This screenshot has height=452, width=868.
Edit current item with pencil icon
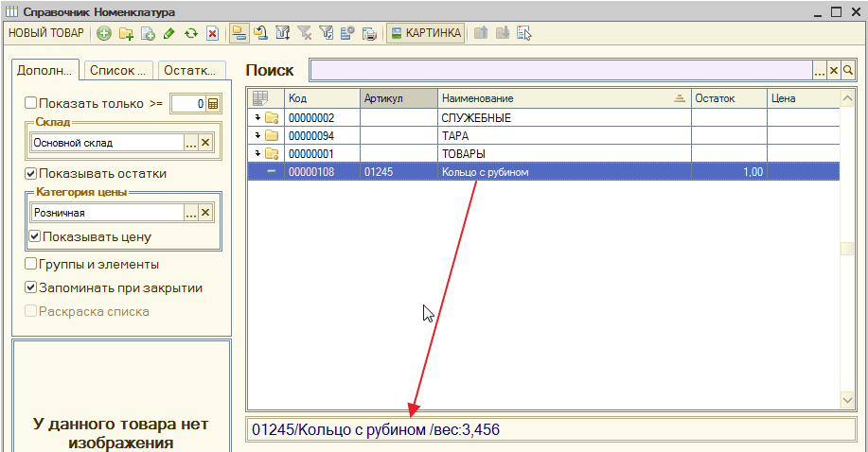coord(169,34)
